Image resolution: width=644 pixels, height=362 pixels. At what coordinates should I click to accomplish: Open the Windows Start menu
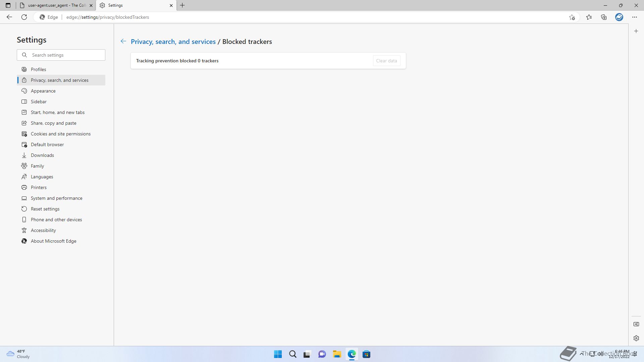[x=278, y=354]
